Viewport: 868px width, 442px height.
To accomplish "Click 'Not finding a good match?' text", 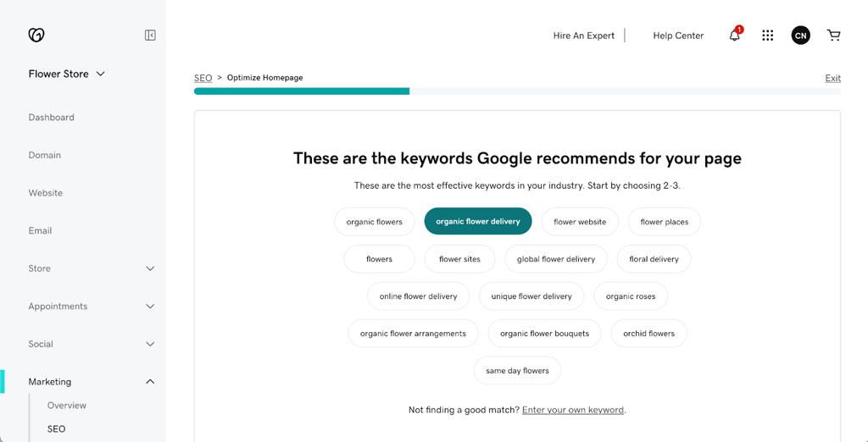I will pyautogui.click(x=464, y=410).
